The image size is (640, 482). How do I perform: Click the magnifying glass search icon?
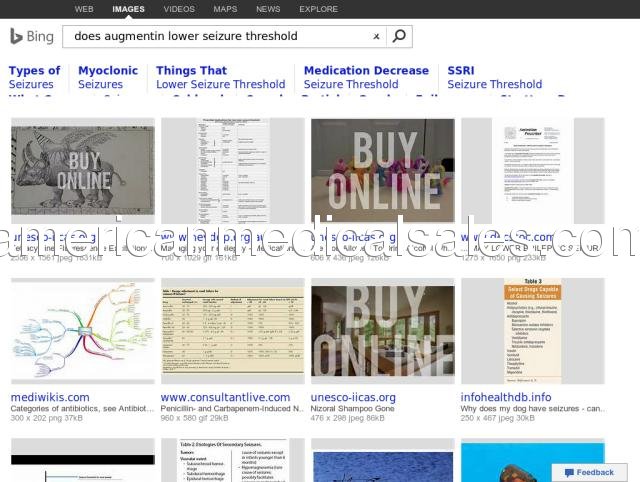pos(399,36)
